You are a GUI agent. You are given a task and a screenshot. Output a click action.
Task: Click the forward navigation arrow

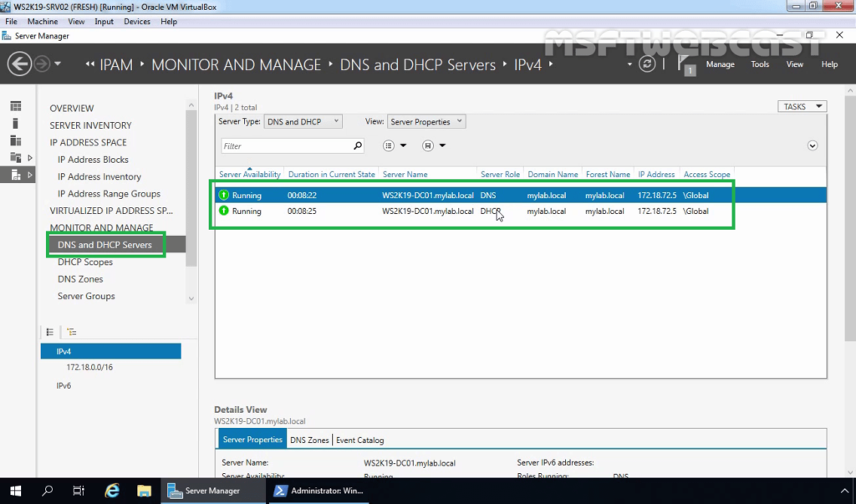[x=42, y=64]
